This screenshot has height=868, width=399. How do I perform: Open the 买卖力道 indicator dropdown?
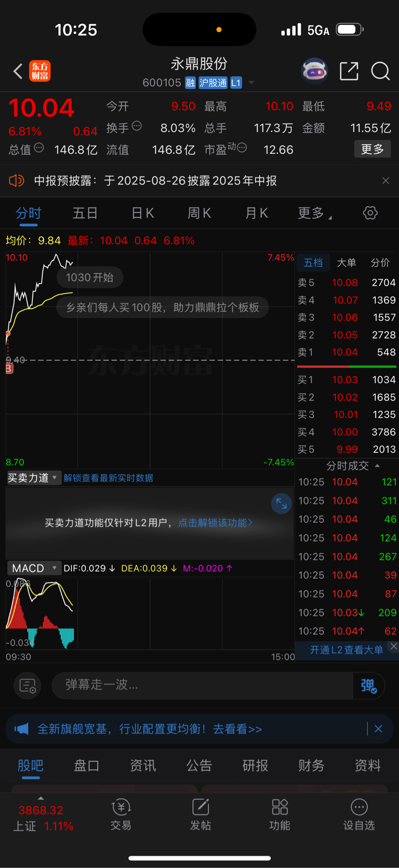coord(33,478)
